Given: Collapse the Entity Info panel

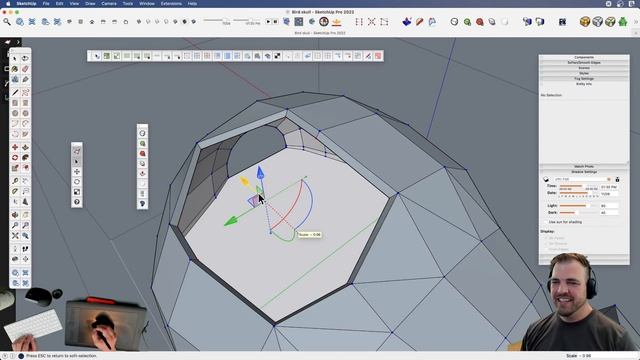Looking at the screenshot, I should (584, 84).
